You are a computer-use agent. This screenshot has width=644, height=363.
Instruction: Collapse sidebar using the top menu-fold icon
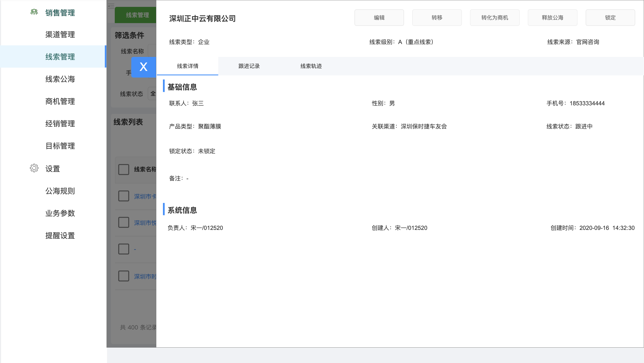pos(111,6)
